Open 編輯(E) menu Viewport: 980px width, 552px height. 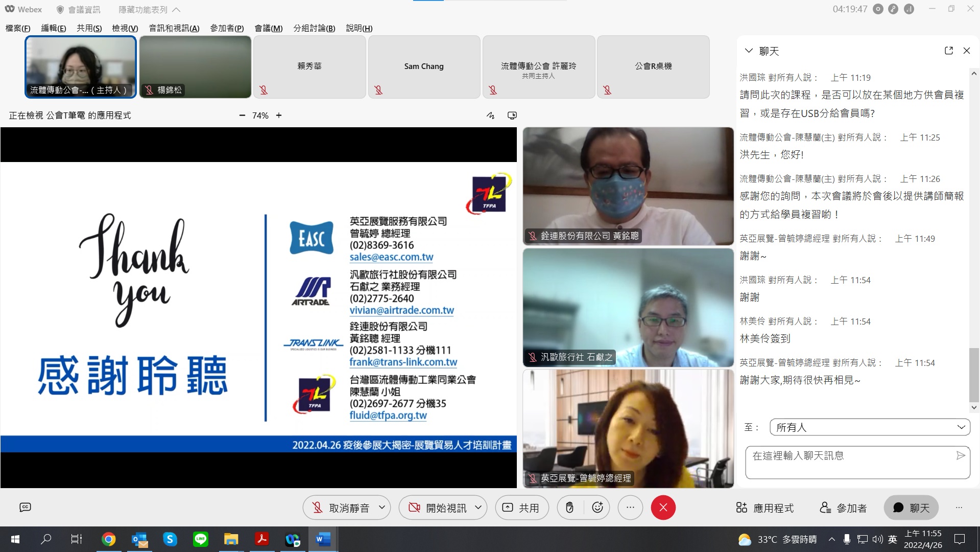pyautogui.click(x=54, y=28)
